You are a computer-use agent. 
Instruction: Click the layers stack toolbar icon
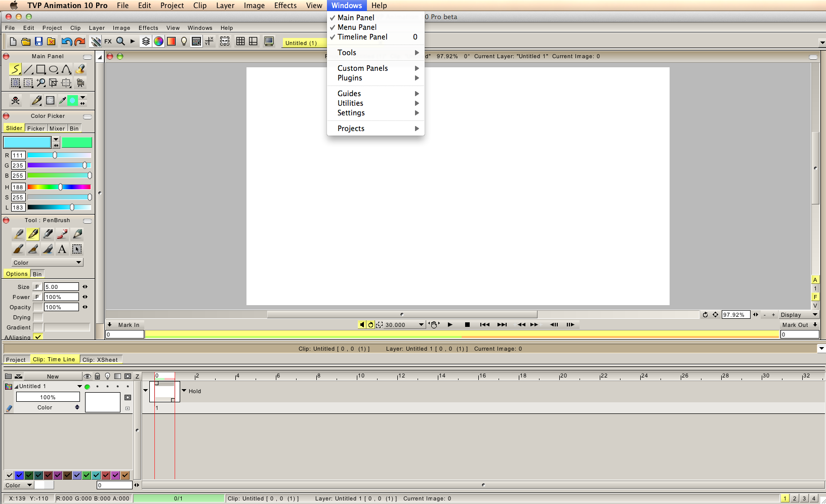146,41
